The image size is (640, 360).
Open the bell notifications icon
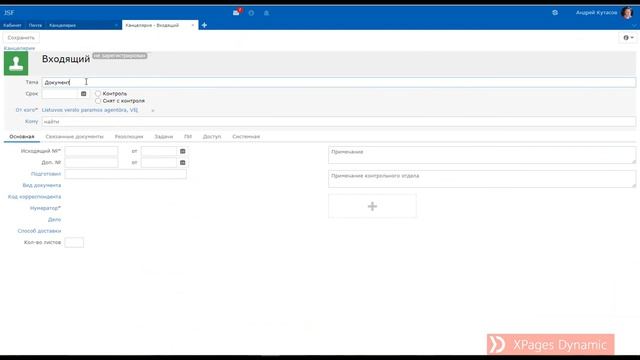pyautogui.click(x=266, y=13)
